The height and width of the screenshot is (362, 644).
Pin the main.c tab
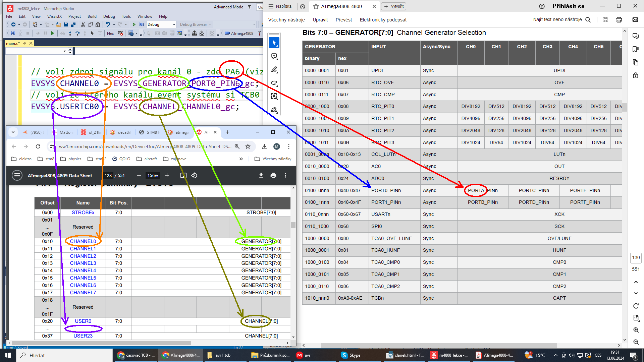pyautogui.click(x=24, y=43)
